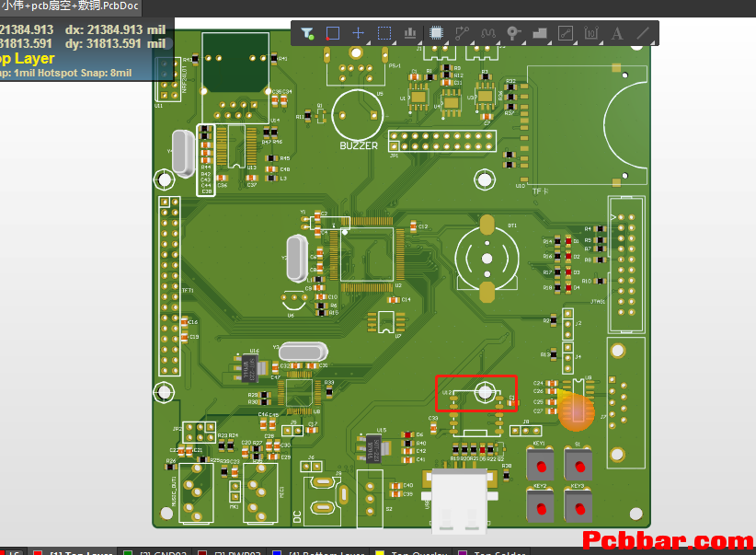Activate the interactive routing tool

[462, 33]
